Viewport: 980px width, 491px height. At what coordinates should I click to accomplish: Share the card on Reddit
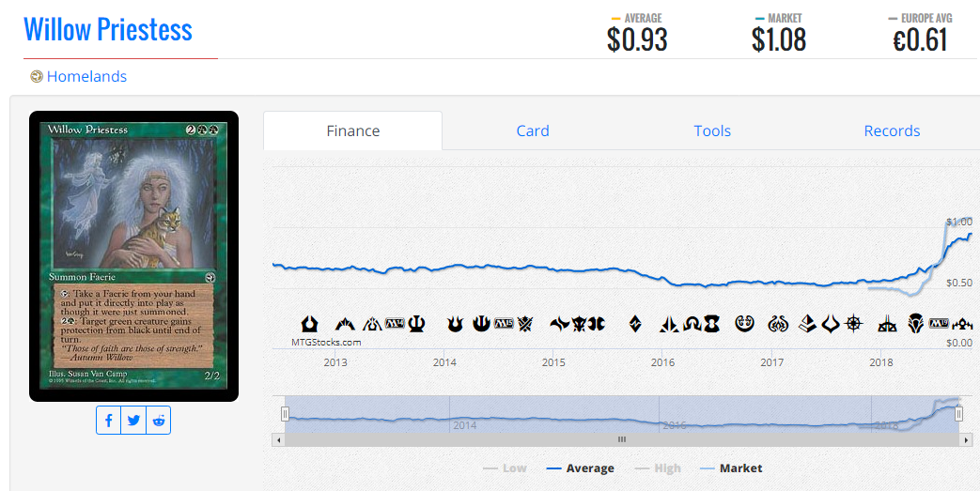(x=158, y=421)
